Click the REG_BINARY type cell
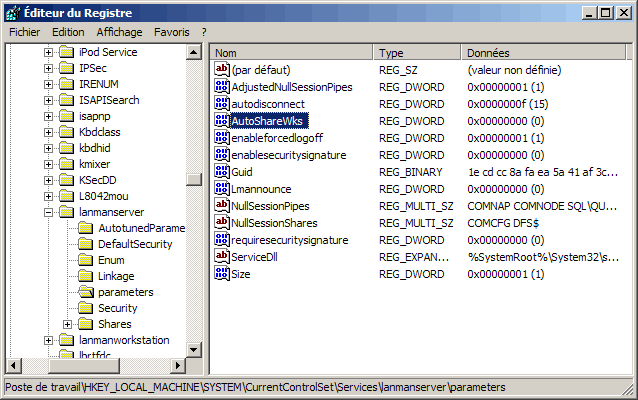 click(411, 172)
